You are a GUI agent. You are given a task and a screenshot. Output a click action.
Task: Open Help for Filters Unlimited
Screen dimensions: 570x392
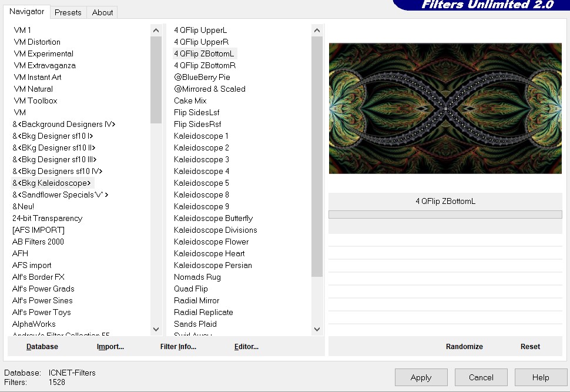(541, 377)
